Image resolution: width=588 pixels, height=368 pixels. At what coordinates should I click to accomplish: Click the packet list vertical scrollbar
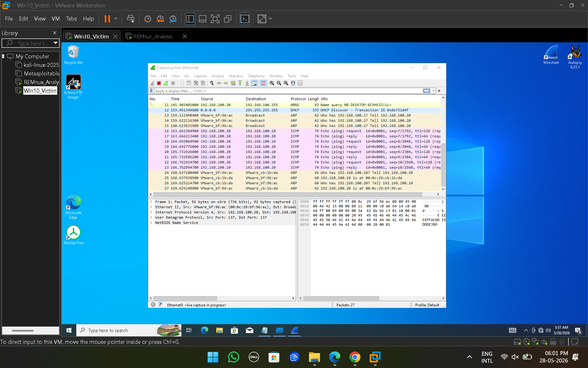tap(443, 165)
